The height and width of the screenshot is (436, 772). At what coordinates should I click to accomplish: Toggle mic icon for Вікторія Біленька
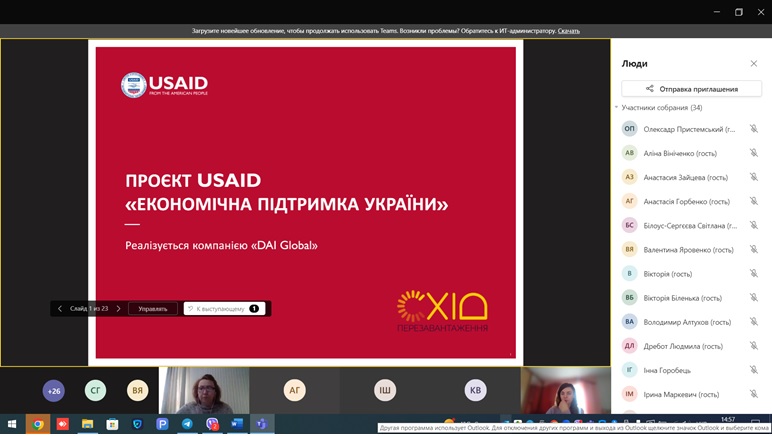(754, 298)
